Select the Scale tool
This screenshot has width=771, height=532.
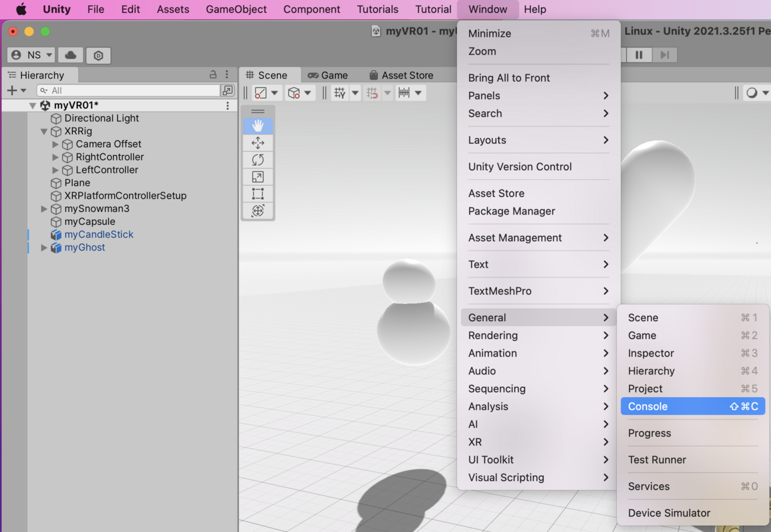tap(258, 177)
